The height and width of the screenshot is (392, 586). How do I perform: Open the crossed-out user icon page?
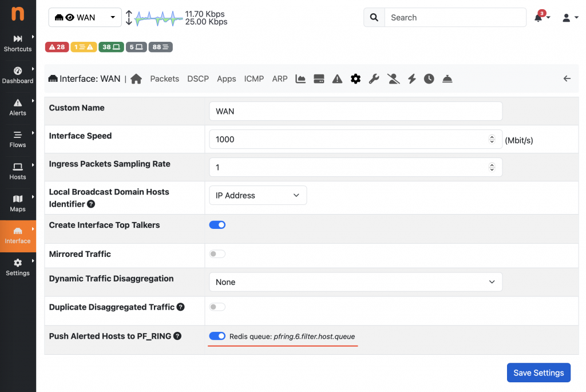click(393, 79)
